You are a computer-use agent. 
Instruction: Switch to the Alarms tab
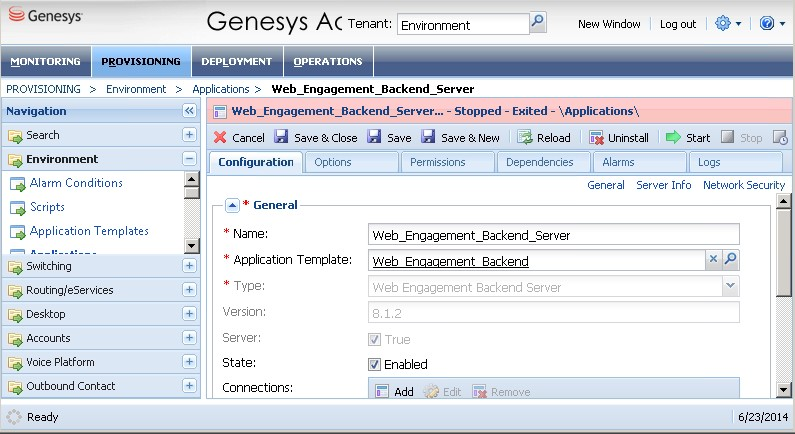[x=639, y=162]
